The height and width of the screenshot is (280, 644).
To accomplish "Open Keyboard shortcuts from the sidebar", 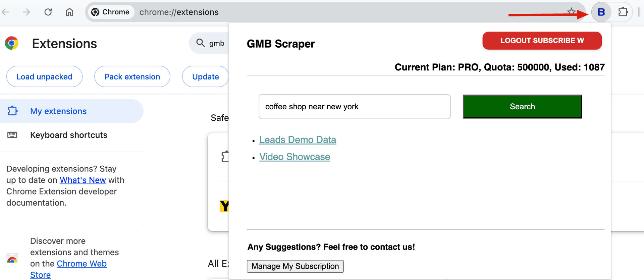I will [69, 135].
